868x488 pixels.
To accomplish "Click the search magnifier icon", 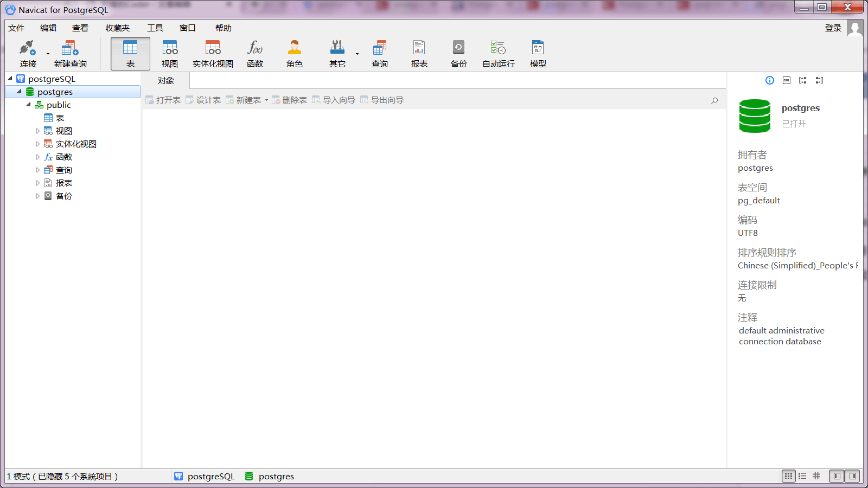I will pos(714,100).
